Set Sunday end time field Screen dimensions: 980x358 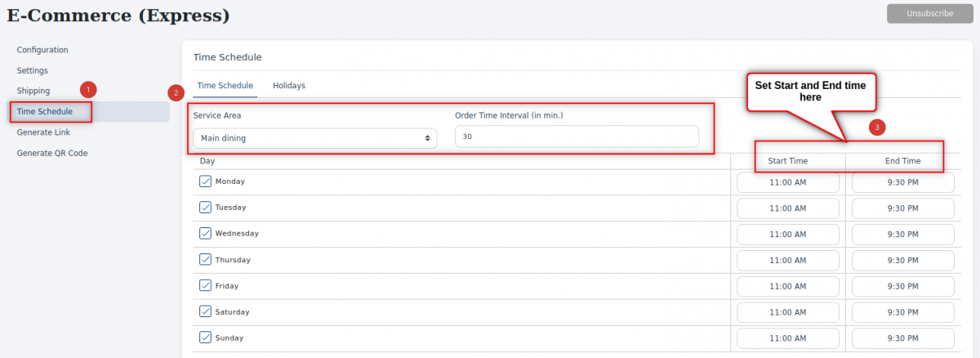coord(903,338)
